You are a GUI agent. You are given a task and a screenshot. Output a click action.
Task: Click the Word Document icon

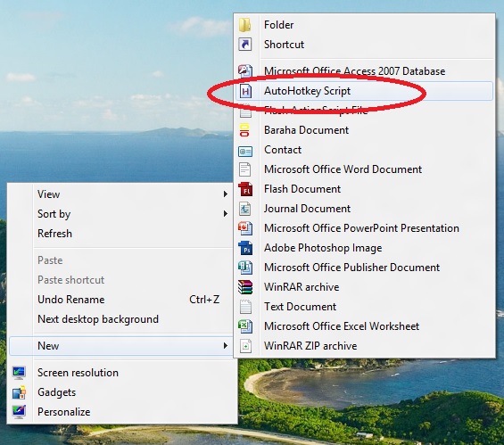pyautogui.click(x=245, y=169)
